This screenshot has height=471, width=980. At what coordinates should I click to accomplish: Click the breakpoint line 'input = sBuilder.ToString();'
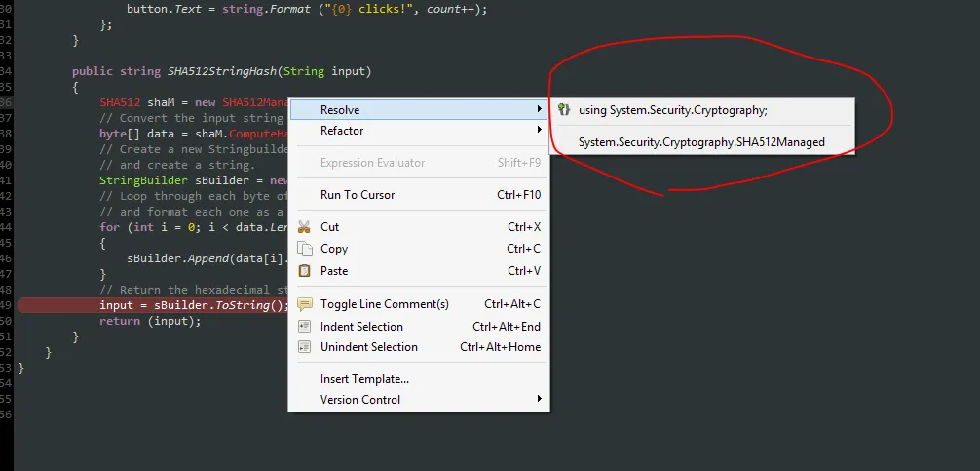pyautogui.click(x=195, y=305)
